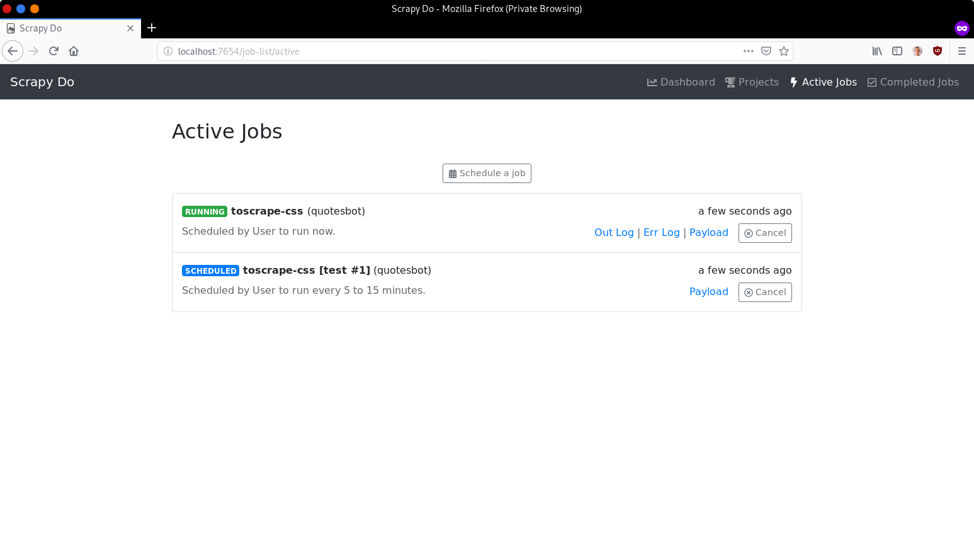The width and height of the screenshot is (974, 560).
Task: Close the window with red button
Action: 7,9
